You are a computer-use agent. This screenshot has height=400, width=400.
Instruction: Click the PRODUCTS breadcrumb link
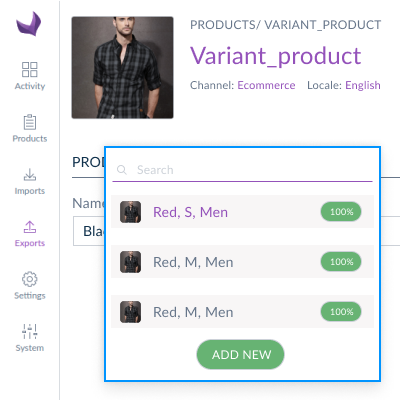click(223, 25)
